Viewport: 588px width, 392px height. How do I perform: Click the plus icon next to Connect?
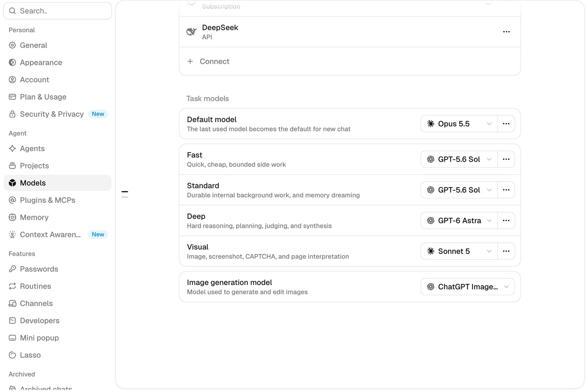[190, 61]
